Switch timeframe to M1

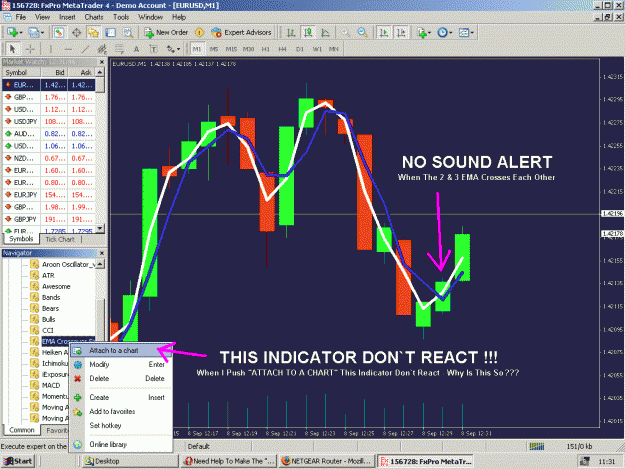197,49
